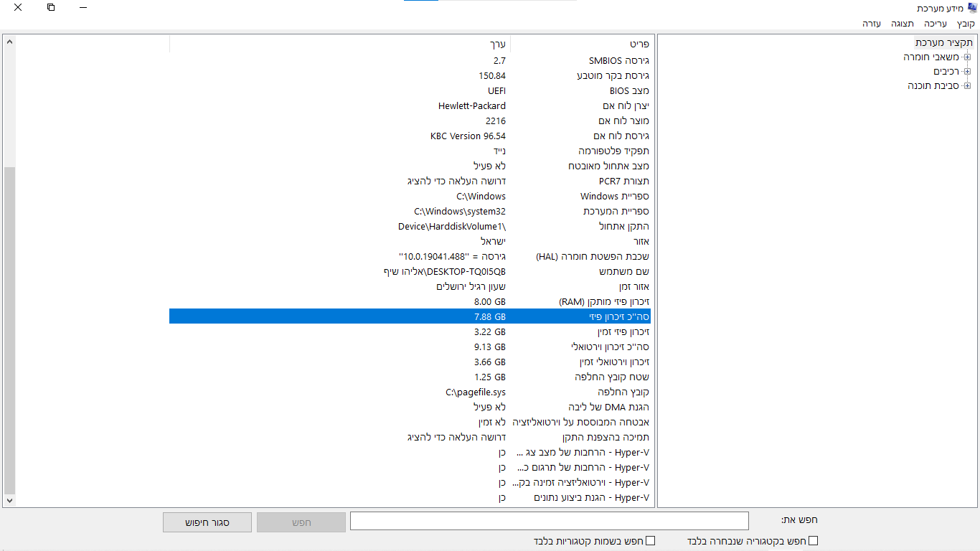980x551 pixels.
Task: Expand the משאבי חומרה tree node
Action: [x=967, y=57]
